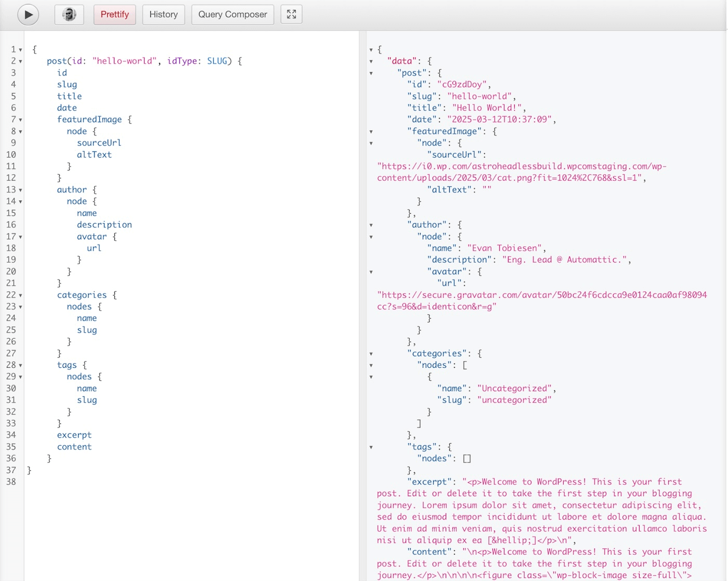This screenshot has width=728, height=581.
Task: Prettify the GraphQL query
Action: [115, 15]
